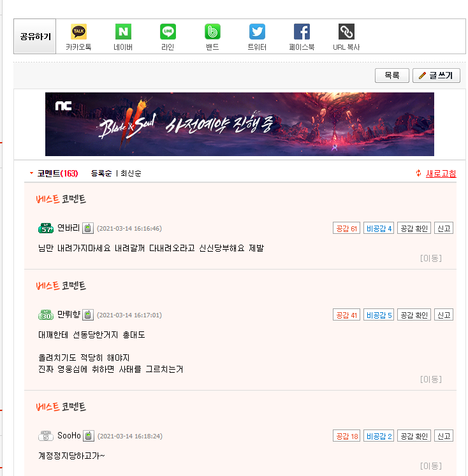The width and height of the screenshot is (468, 476).
Task: Share via LINE icon
Action: pyautogui.click(x=168, y=32)
